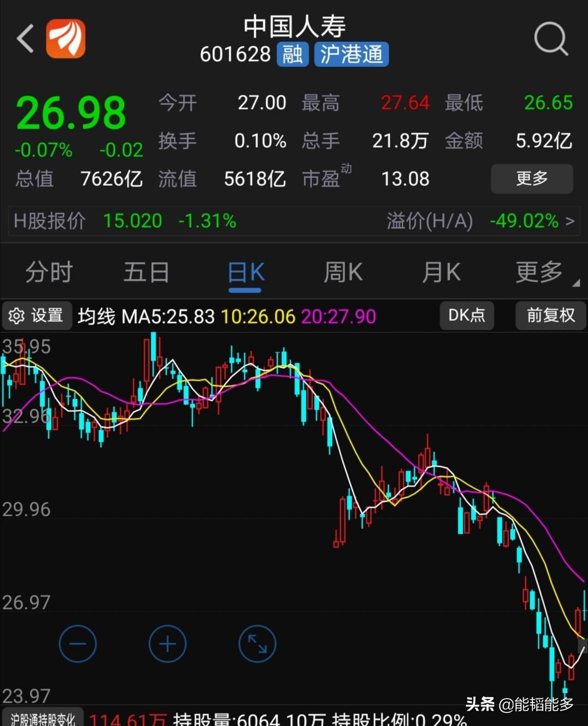Open the orange app logo icon
The height and width of the screenshot is (726, 588).
66,39
